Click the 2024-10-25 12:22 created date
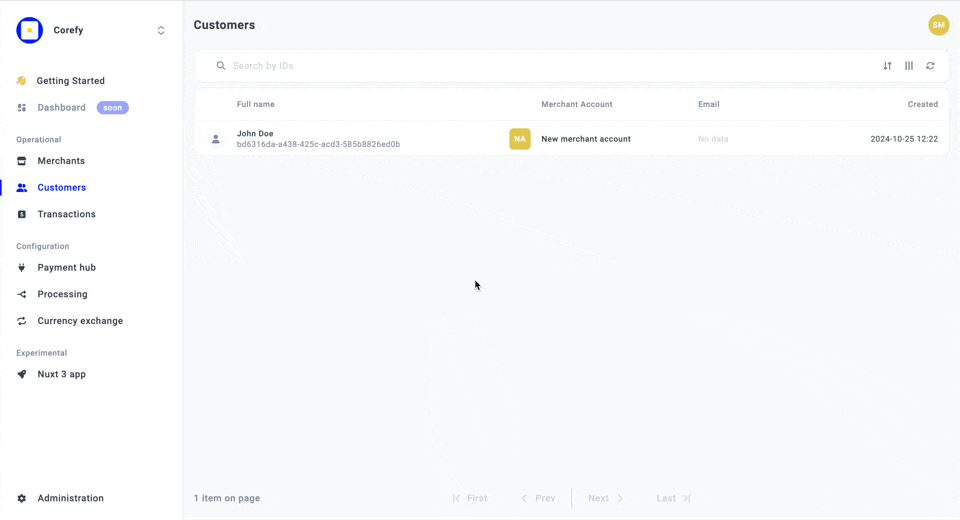The image size is (960, 520). pyautogui.click(x=904, y=139)
